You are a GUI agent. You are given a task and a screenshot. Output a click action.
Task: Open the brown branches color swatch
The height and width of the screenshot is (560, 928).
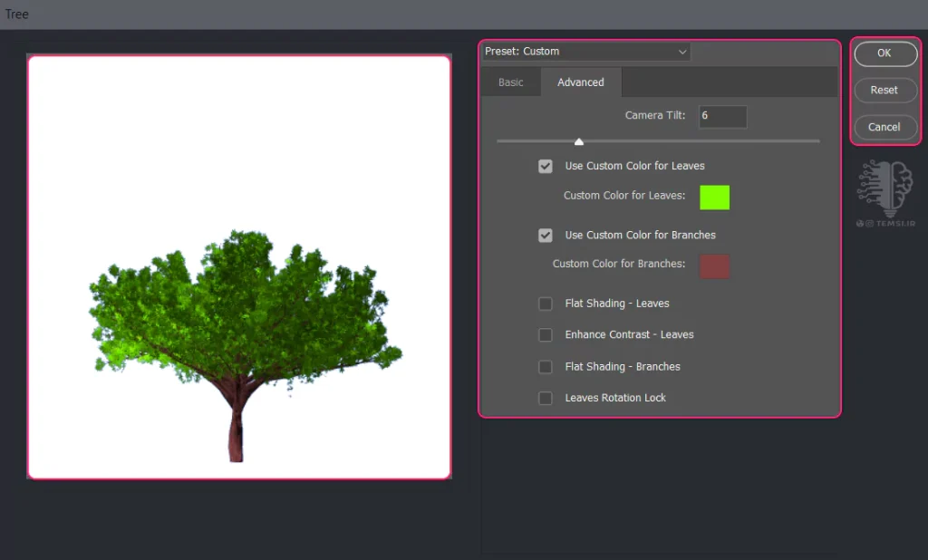tap(714, 266)
